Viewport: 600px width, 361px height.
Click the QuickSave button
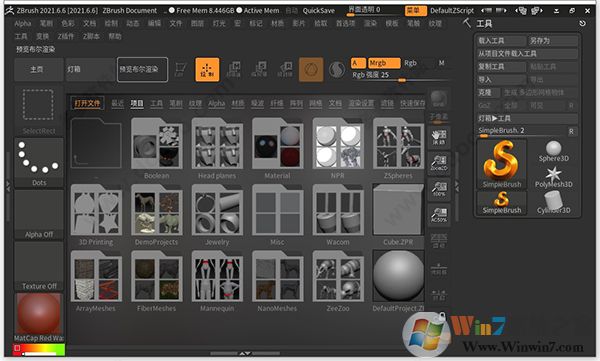pos(318,11)
